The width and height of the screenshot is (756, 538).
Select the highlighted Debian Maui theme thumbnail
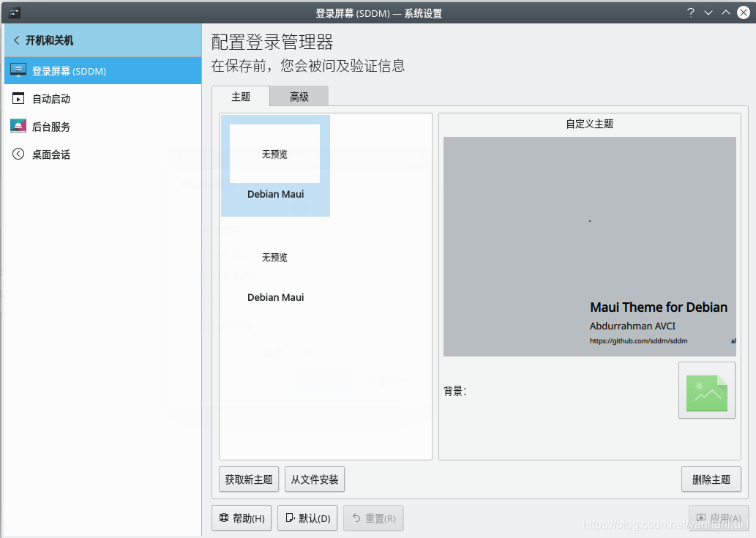(275, 165)
